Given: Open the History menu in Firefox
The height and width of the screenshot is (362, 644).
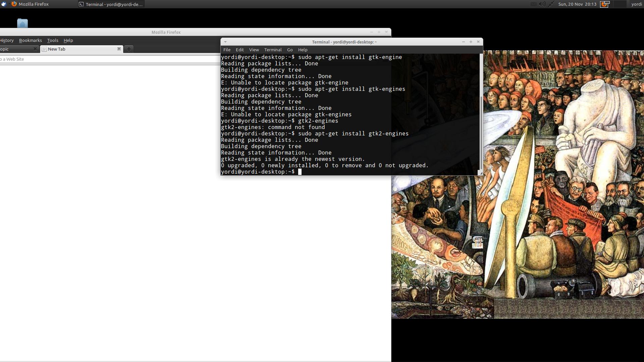Looking at the screenshot, I should 7,40.
